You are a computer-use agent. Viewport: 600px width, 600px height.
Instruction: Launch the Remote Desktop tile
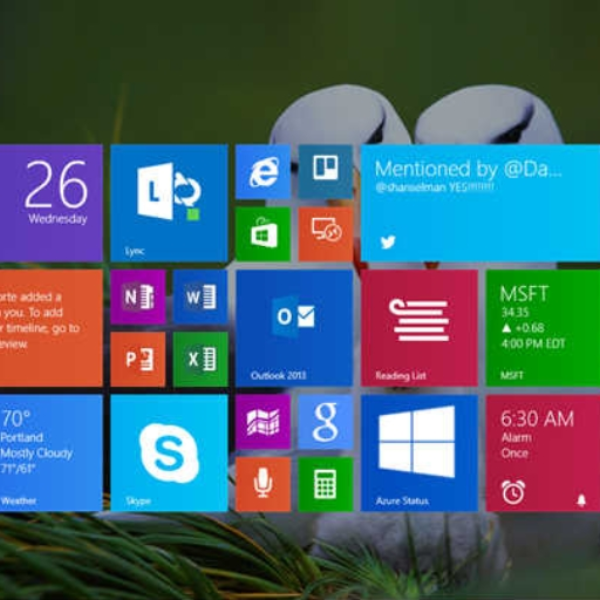point(325,234)
